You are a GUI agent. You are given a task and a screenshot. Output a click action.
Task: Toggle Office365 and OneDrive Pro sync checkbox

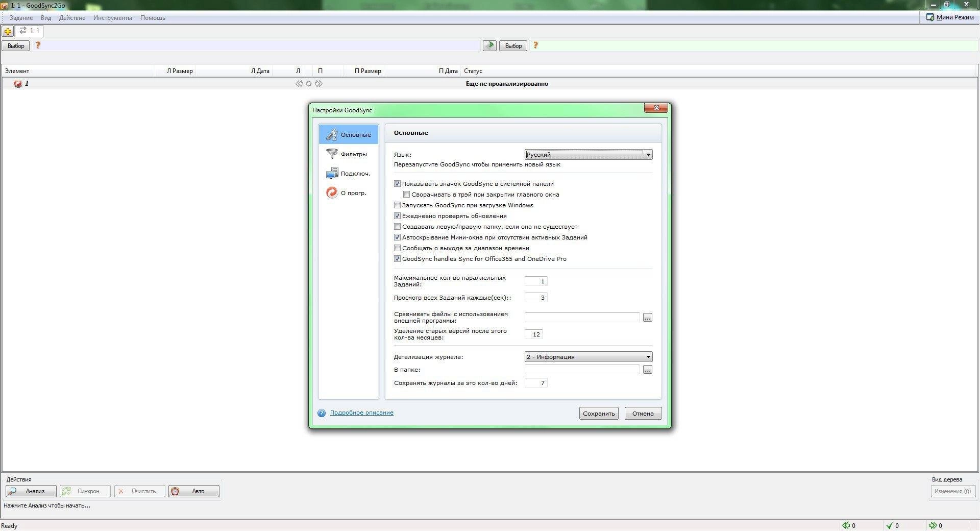pos(398,259)
